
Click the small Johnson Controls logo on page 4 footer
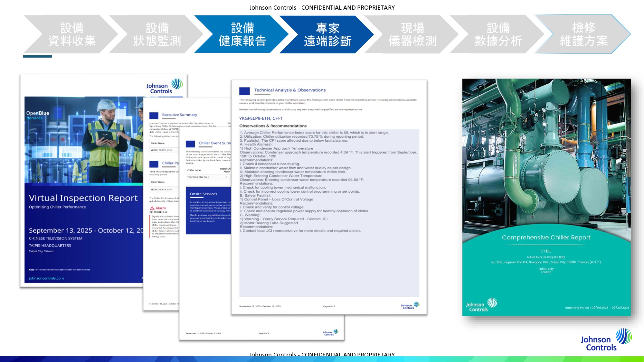click(x=410, y=305)
